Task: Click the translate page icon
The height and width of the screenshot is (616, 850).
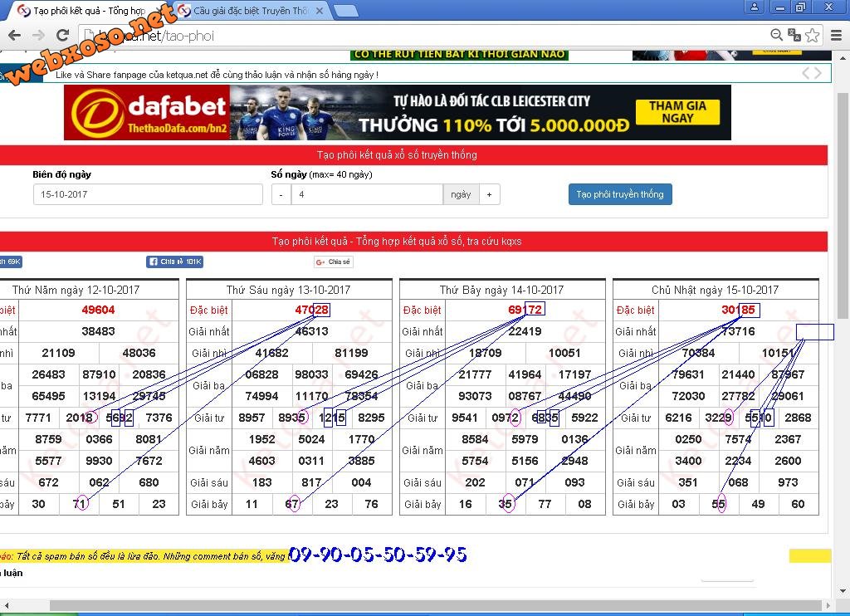Action: 794,35
